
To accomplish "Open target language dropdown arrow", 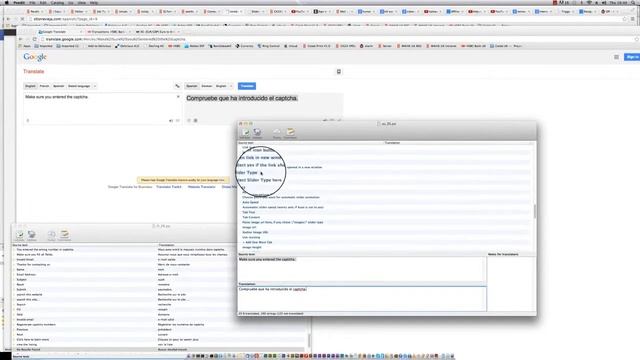I will click(x=231, y=86).
